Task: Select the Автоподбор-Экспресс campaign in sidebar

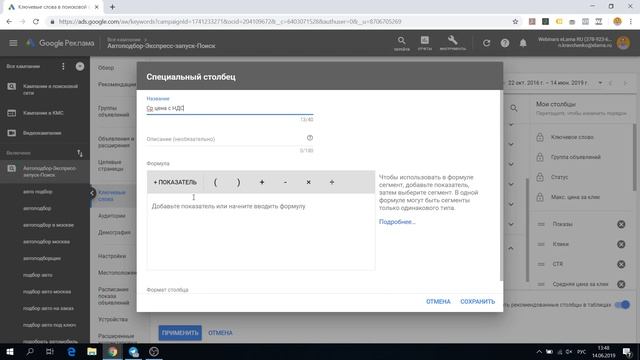Action: tap(44, 171)
